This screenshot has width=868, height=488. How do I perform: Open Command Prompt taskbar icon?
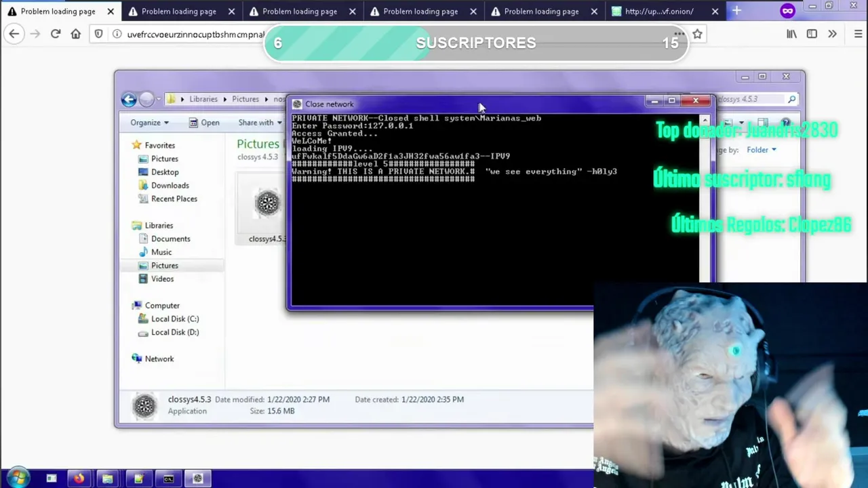click(x=168, y=479)
